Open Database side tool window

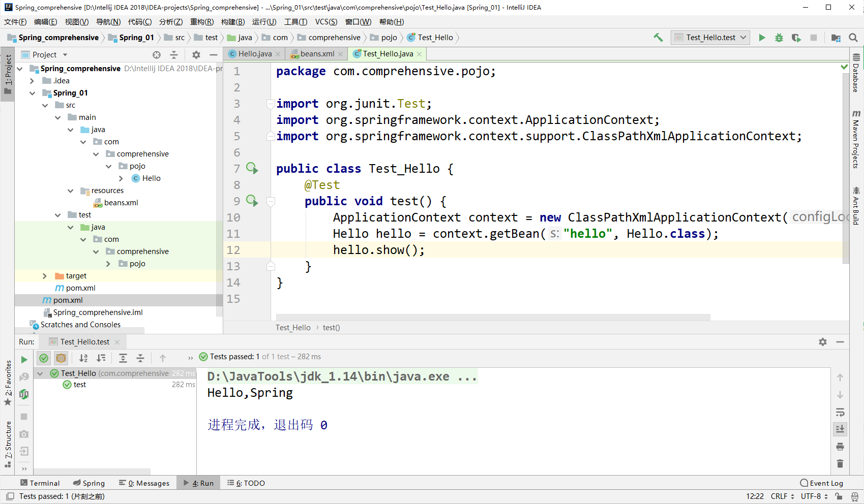click(x=856, y=72)
